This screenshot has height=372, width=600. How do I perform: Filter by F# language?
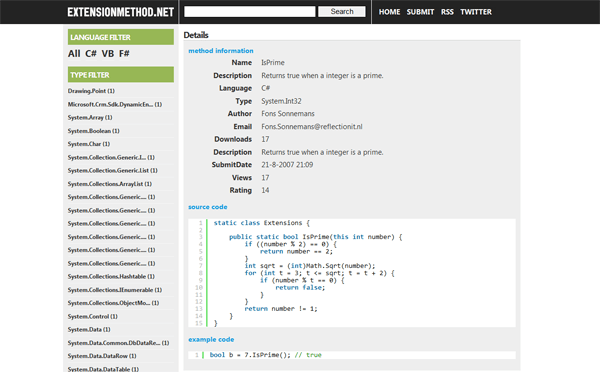click(124, 54)
